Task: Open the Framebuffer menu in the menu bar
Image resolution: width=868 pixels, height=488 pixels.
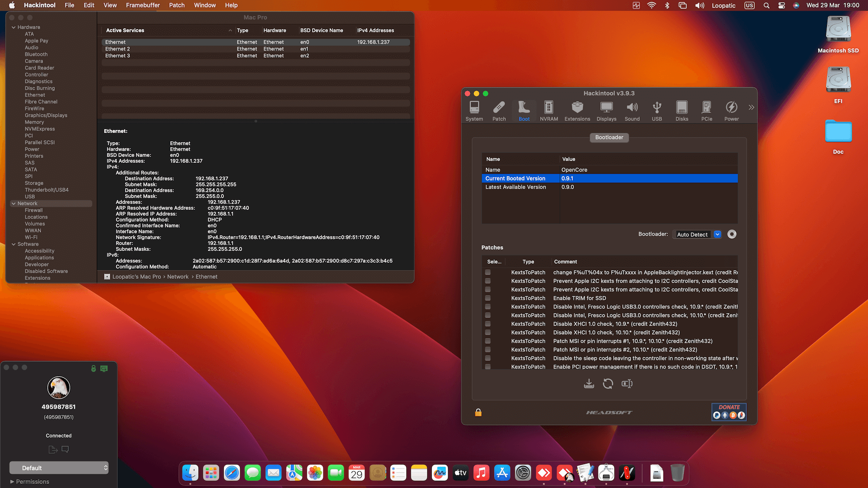Action: click(x=142, y=5)
